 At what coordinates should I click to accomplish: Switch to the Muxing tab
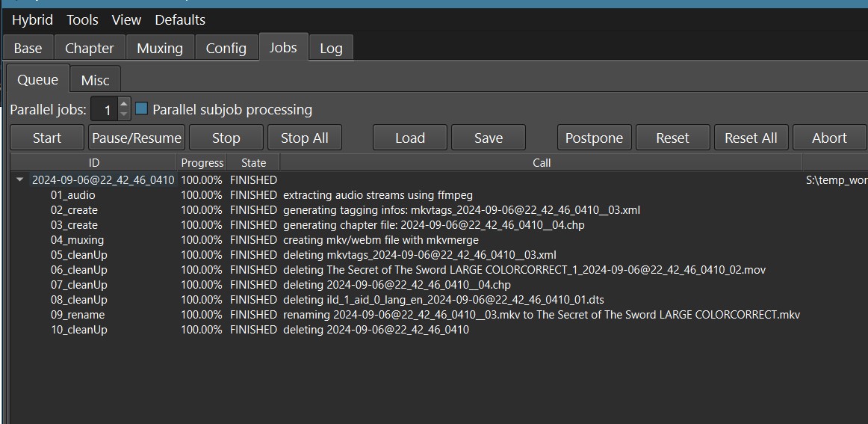click(x=160, y=49)
